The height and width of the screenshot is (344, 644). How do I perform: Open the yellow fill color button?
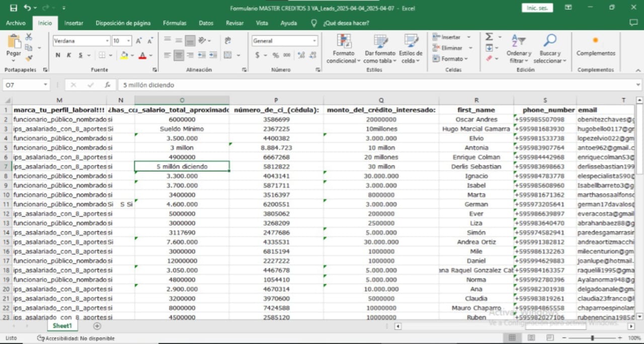coord(124,55)
